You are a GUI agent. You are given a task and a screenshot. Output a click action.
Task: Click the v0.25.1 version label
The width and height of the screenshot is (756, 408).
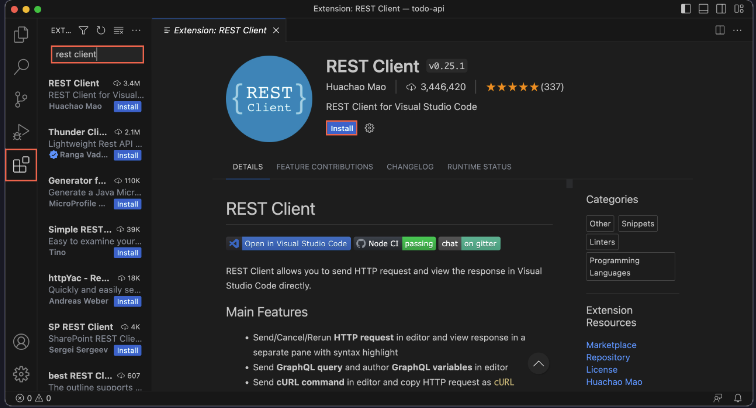pos(446,66)
